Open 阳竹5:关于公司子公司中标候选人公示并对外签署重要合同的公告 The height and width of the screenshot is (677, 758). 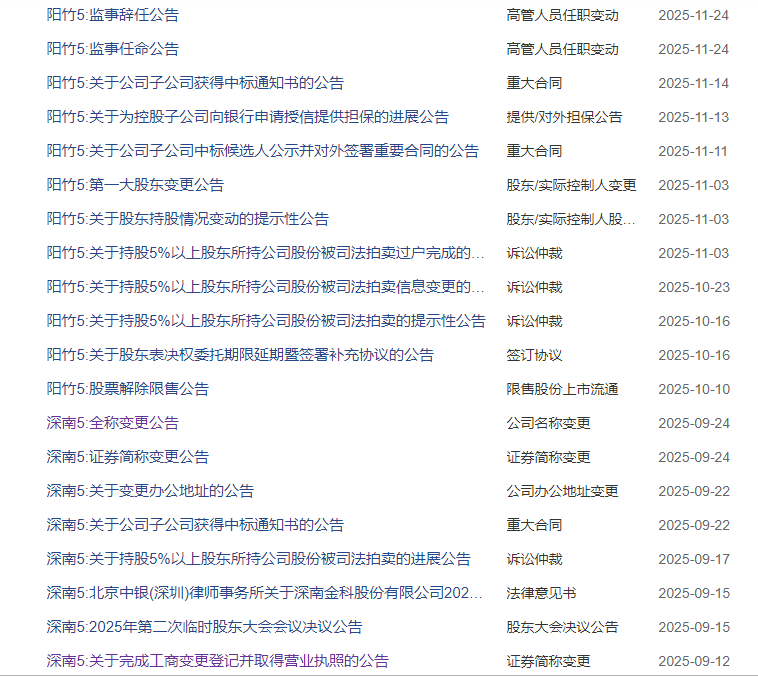(x=263, y=151)
